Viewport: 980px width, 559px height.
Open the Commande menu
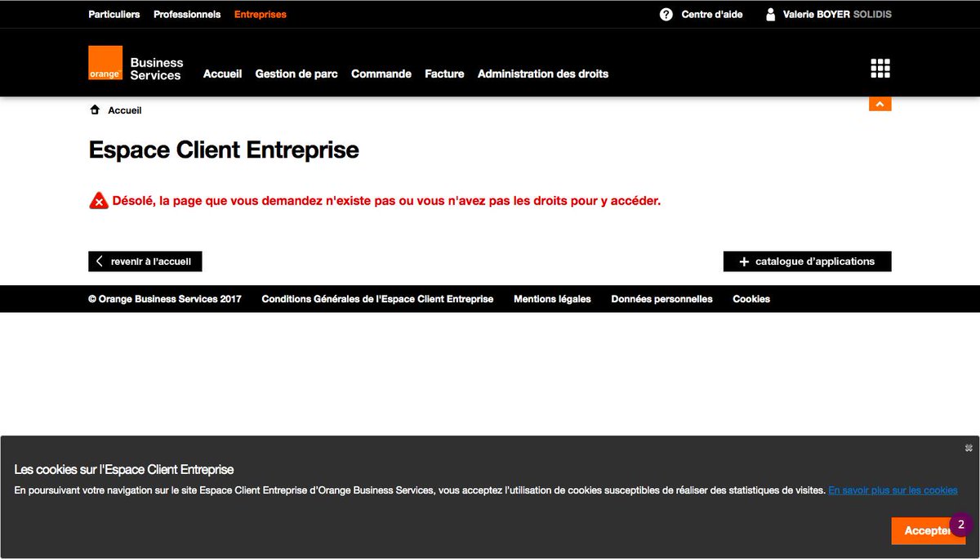(381, 74)
